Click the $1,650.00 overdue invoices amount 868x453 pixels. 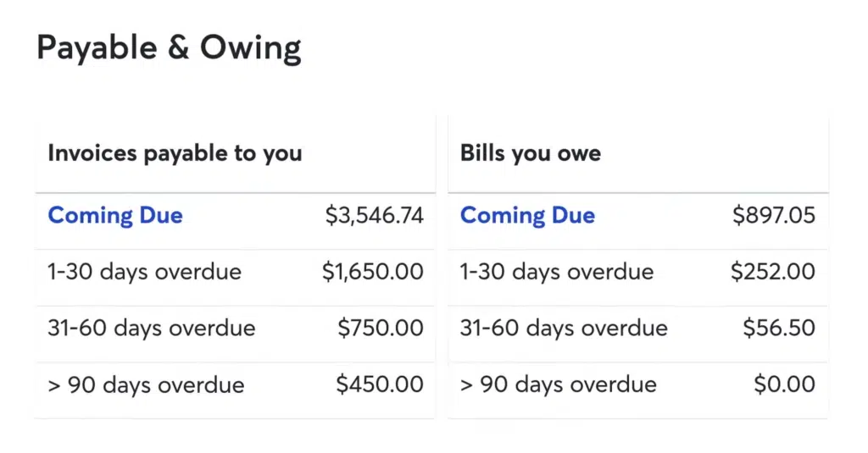[x=372, y=273]
